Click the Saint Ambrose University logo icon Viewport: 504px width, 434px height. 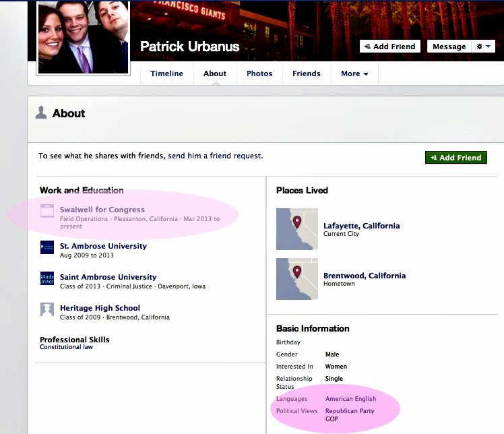[x=46, y=278]
